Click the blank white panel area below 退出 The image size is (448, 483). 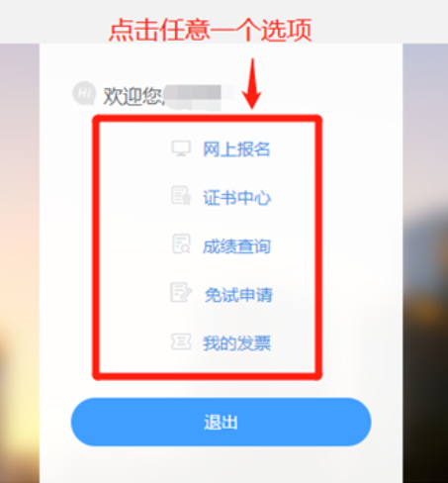(221, 465)
